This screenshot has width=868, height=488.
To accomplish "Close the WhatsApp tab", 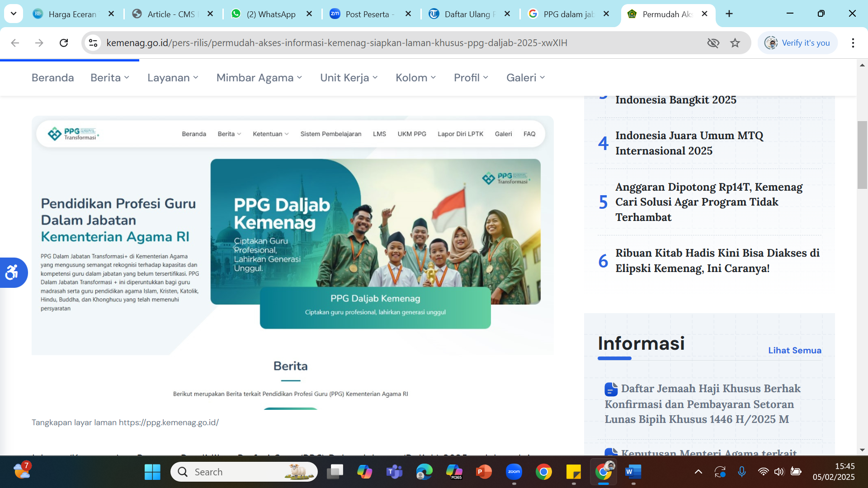I will point(309,14).
